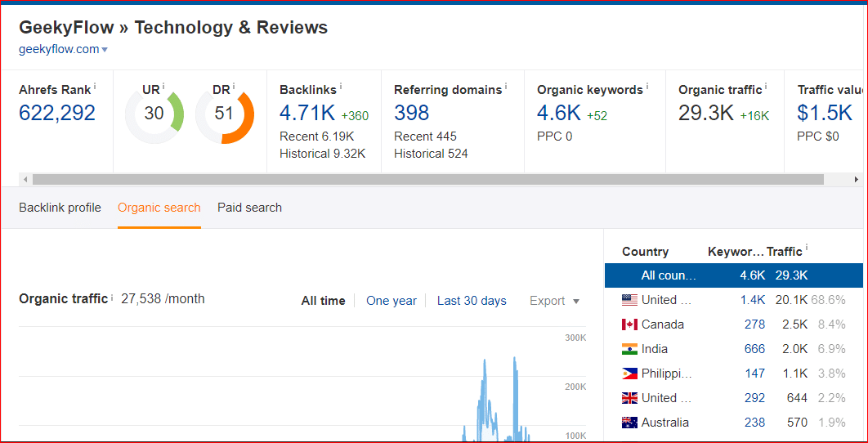Select the One year range
Image resolution: width=868 pixels, height=443 pixels.
pyautogui.click(x=391, y=301)
